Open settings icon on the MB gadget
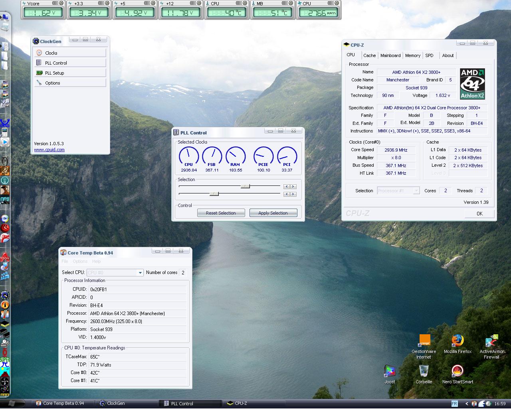This screenshot has width=511, height=420. pyautogui.click(x=285, y=3)
